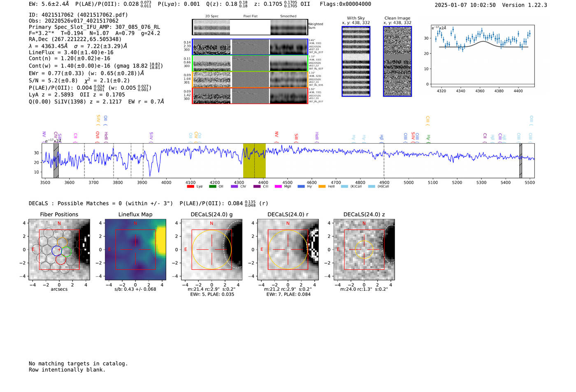Viewport: 576px width, 392px height.
Task: Click the RA,Dec coordinates line
Action: pos(75,39)
